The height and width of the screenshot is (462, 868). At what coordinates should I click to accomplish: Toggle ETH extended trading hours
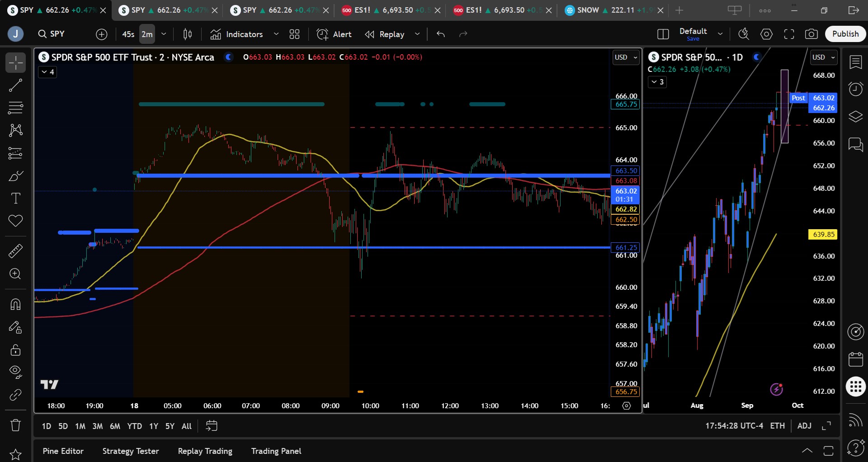(778, 426)
